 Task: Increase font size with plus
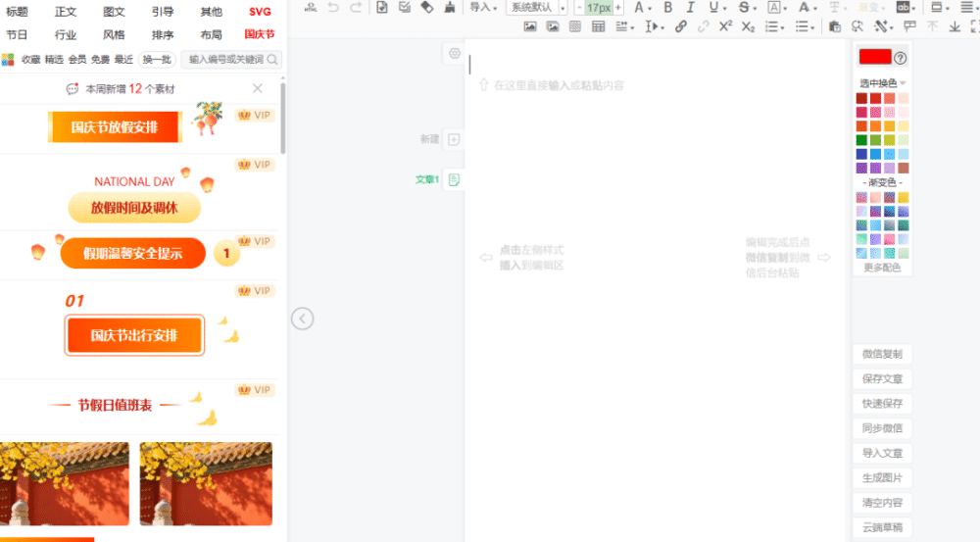617,8
